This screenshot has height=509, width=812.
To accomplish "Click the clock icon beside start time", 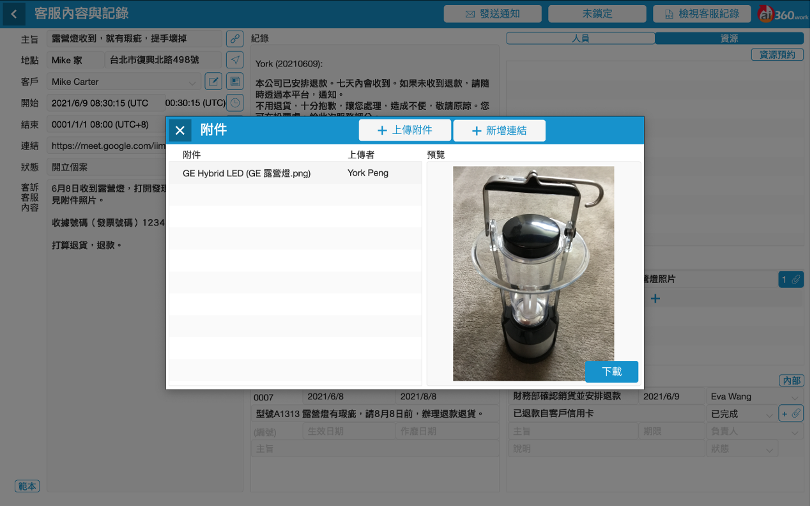I will click(x=235, y=103).
